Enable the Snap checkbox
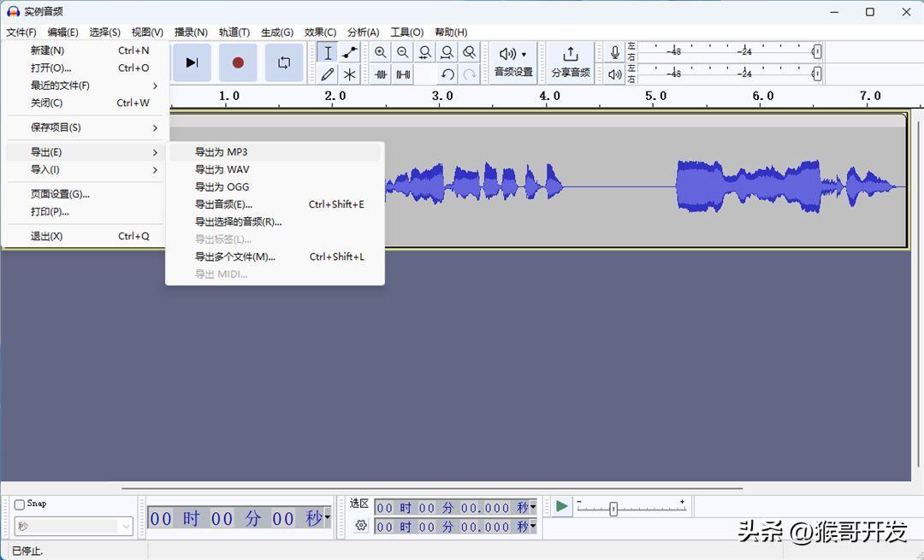This screenshot has height=560, width=924. tap(17, 504)
